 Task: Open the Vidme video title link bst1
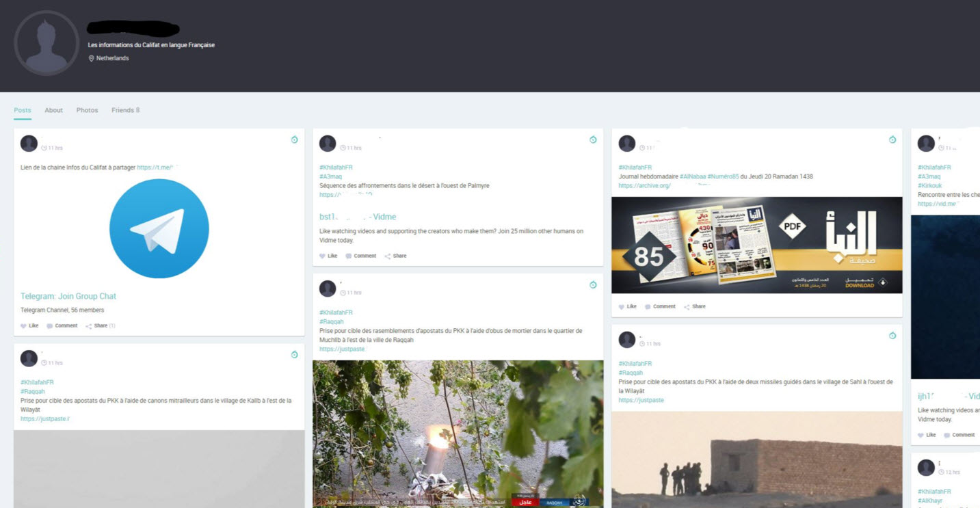(x=358, y=217)
